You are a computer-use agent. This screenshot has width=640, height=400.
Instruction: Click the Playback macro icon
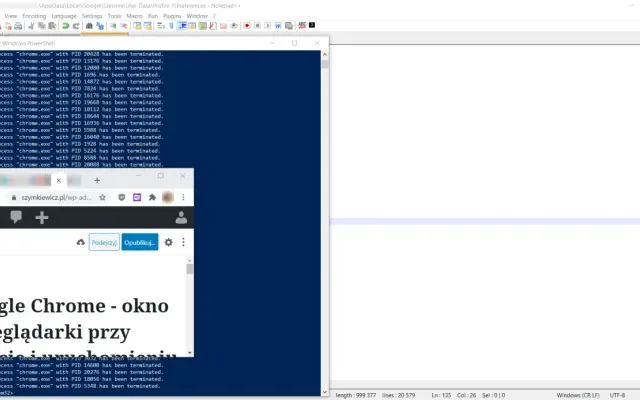tap(268, 26)
